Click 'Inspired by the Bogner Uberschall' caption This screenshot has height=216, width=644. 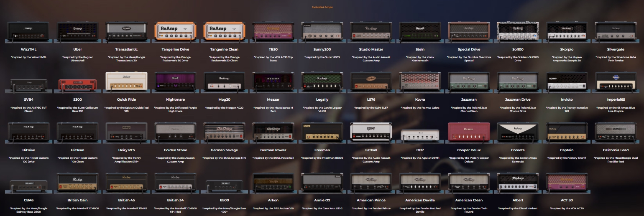coord(77,58)
